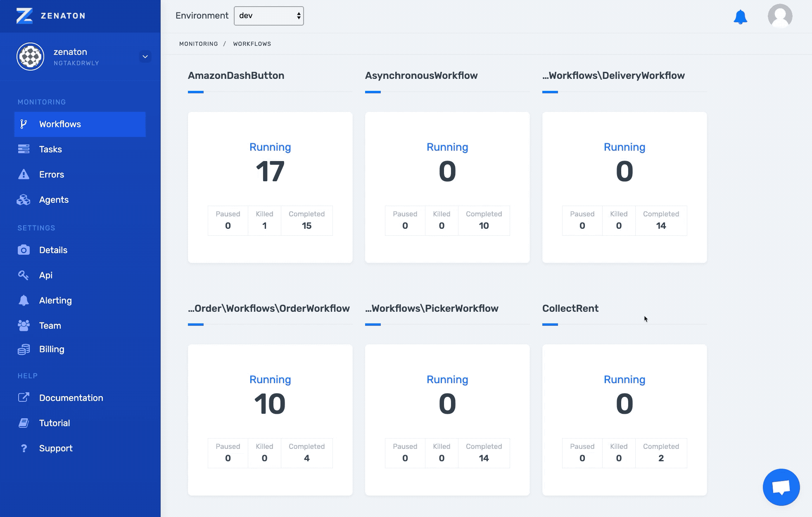Click Running count 17 in AmazonDashButton
This screenshot has height=517, width=812.
coord(270,171)
